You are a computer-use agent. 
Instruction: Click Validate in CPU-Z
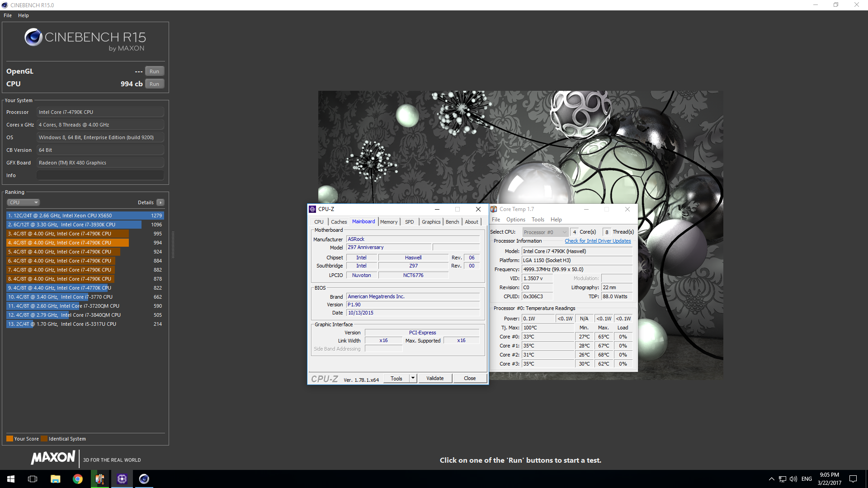[x=435, y=379]
